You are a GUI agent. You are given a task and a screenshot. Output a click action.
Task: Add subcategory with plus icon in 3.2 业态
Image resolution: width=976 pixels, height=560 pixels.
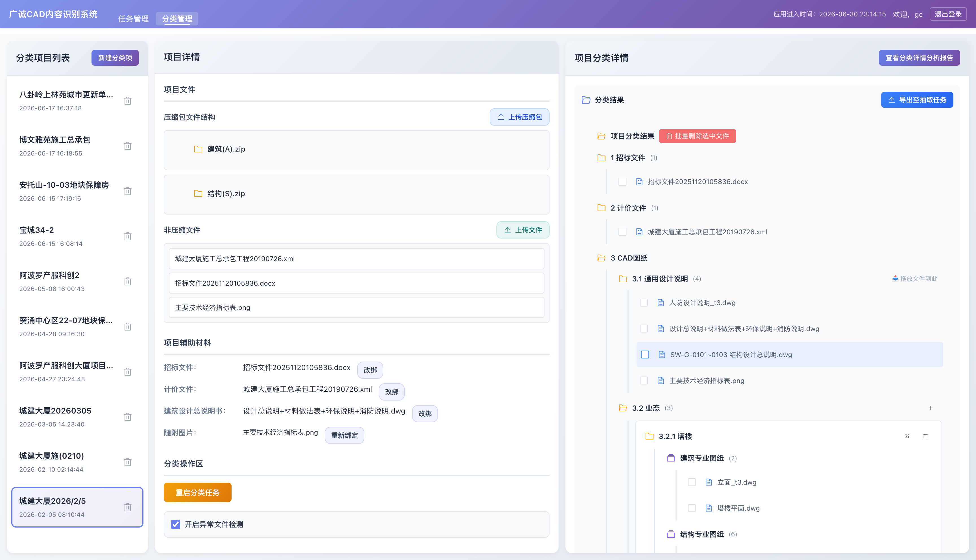(x=931, y=408)
